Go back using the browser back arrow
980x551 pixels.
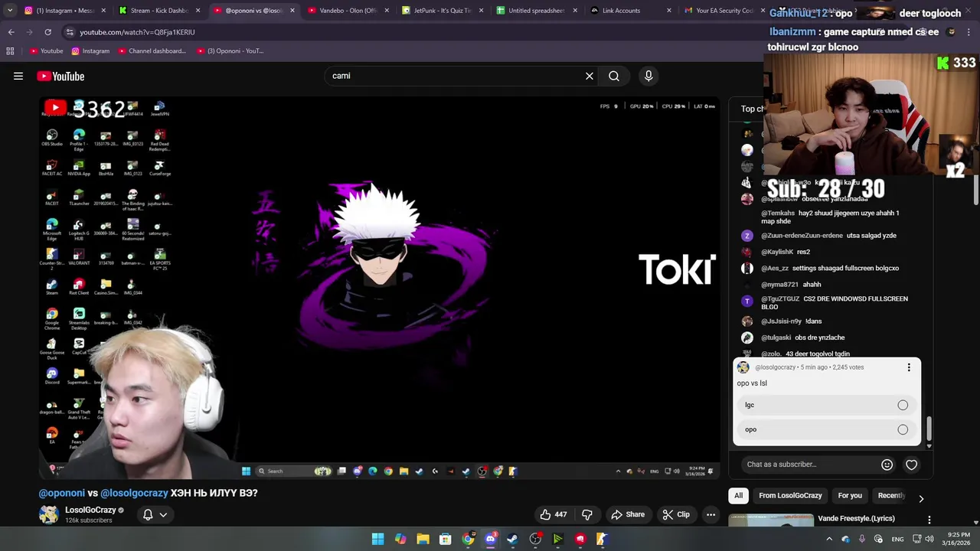click(x=11, y=32)
